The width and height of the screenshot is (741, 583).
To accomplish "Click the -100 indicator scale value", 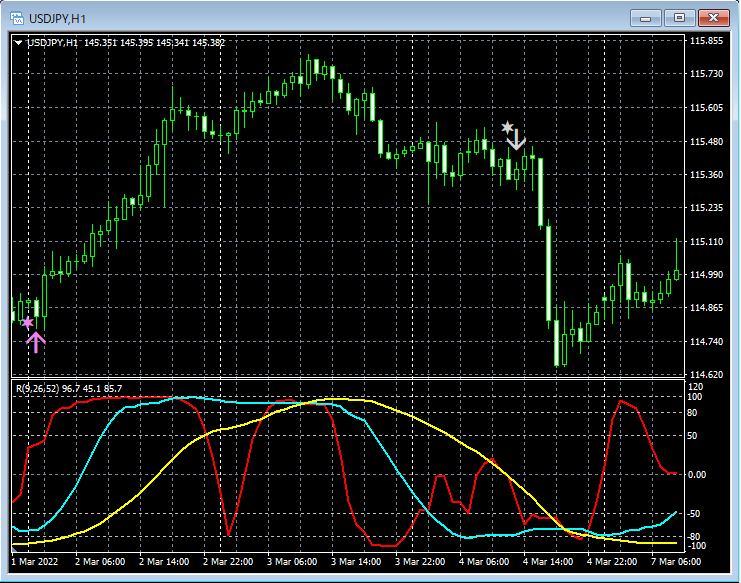I will pyautogui.click(x=696, y=546).
